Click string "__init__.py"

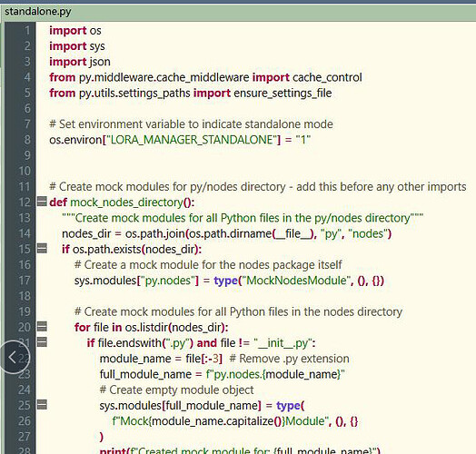pyautogui.click(x=283, y=343)
